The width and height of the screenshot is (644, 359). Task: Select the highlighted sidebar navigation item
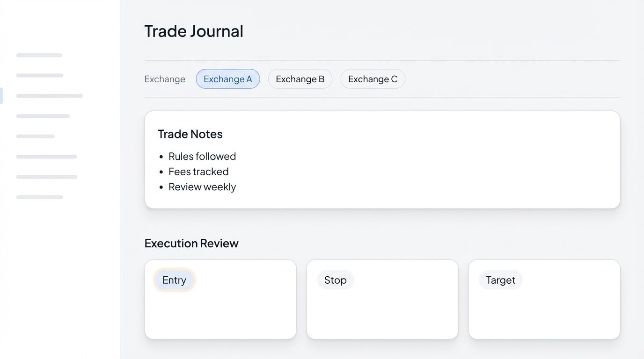[x=50, y=95]
